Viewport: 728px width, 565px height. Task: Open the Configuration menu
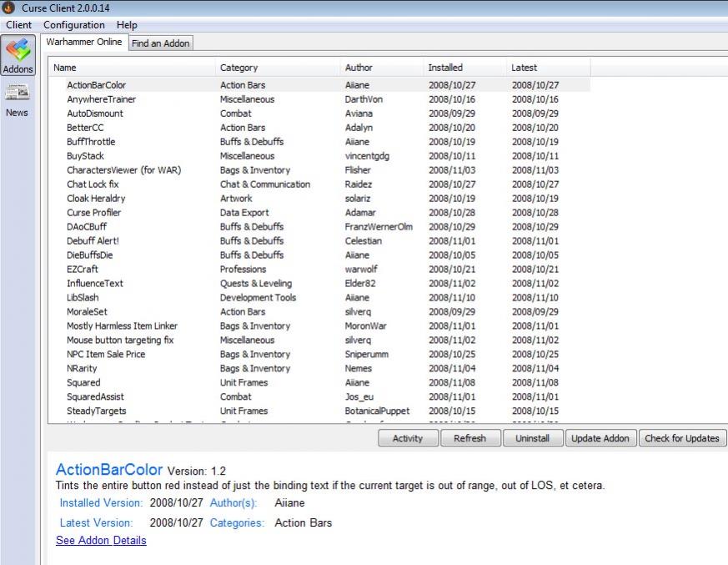pos(74,25)
